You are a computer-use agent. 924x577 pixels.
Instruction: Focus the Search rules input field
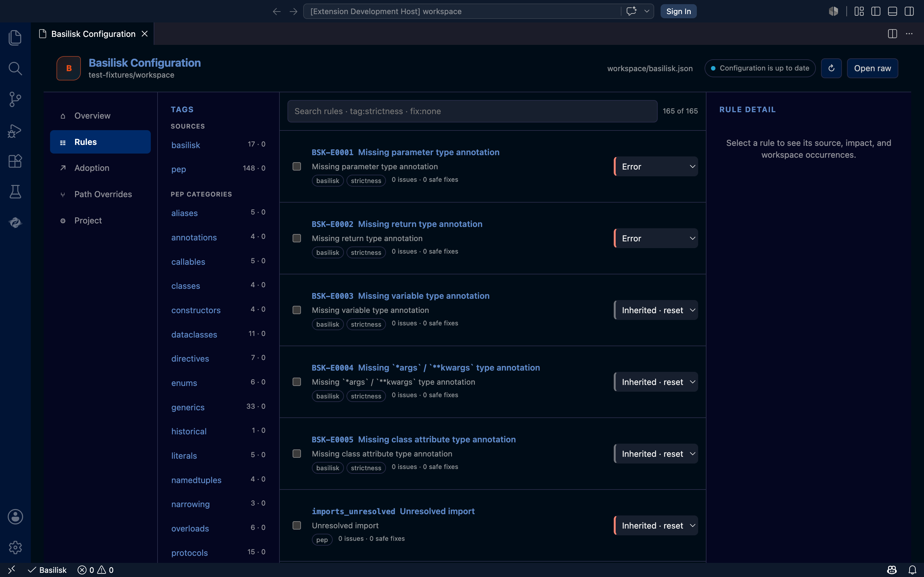click(472, 111)
